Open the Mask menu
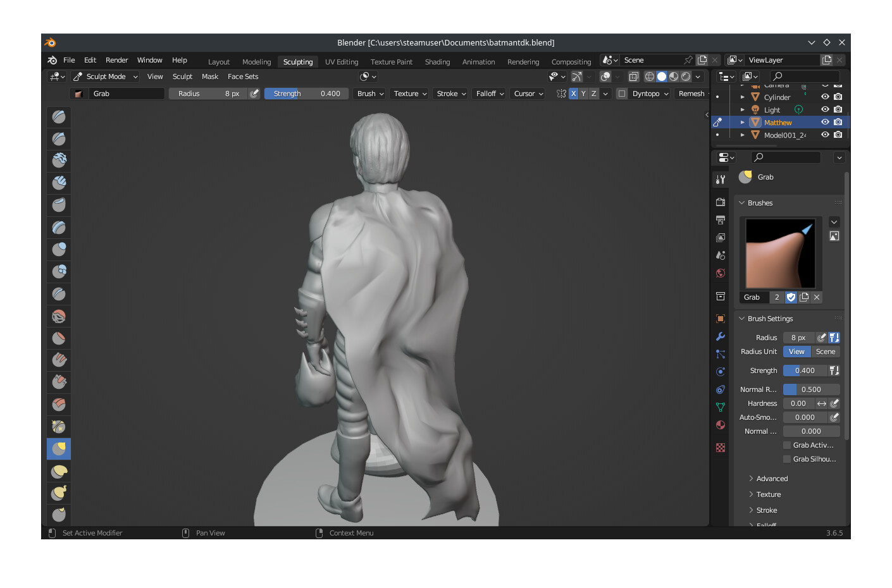This screenshot has width=892, height=588. (210, 77)
